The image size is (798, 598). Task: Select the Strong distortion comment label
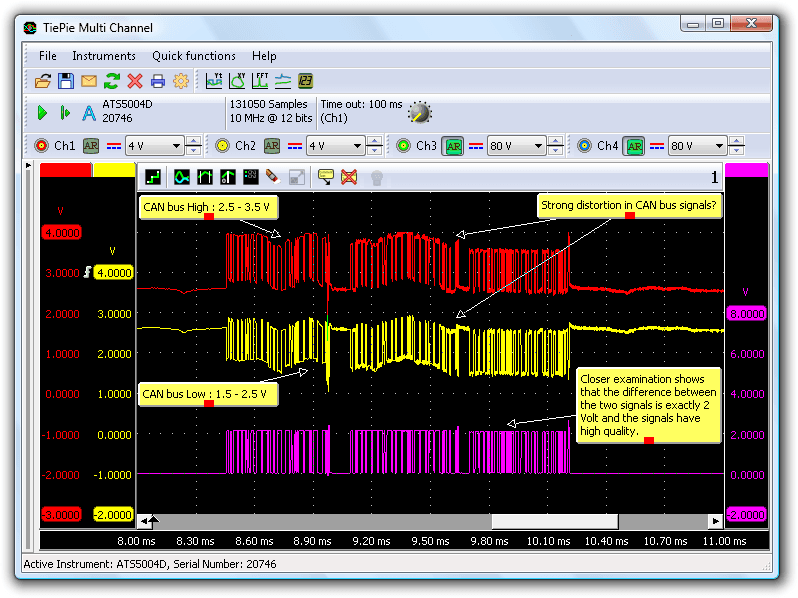pos(630,206)
